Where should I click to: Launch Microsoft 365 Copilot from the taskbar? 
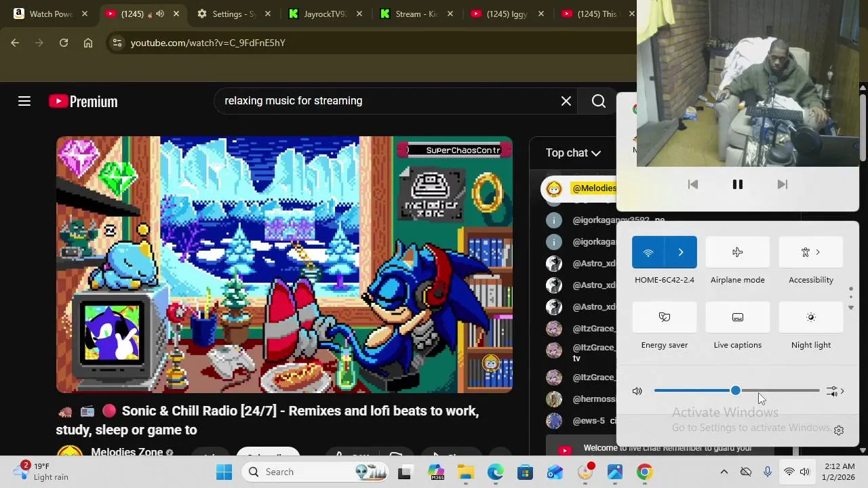436,472
